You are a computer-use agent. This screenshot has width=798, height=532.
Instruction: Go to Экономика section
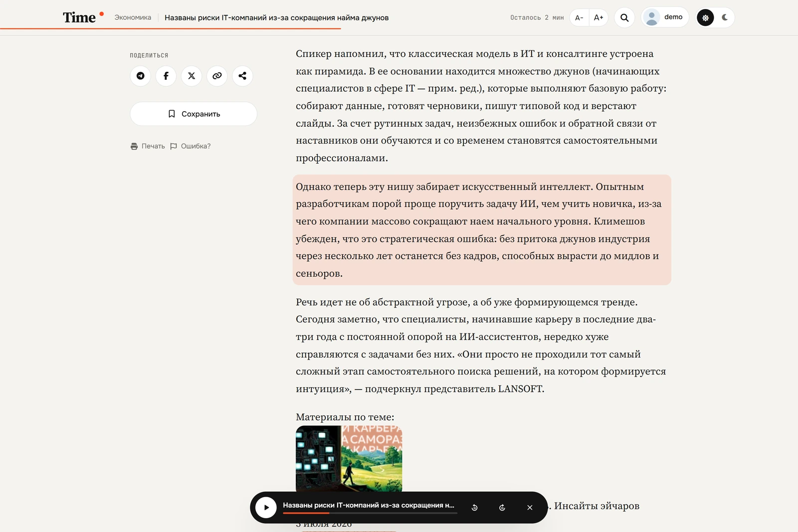tap(133, 17)
